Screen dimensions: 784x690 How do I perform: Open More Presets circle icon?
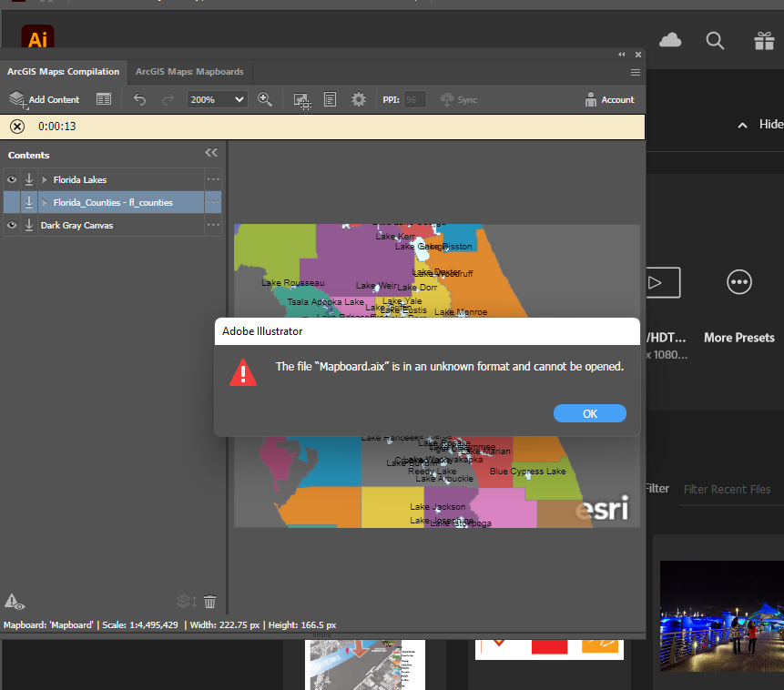click(x=739, y=282)
